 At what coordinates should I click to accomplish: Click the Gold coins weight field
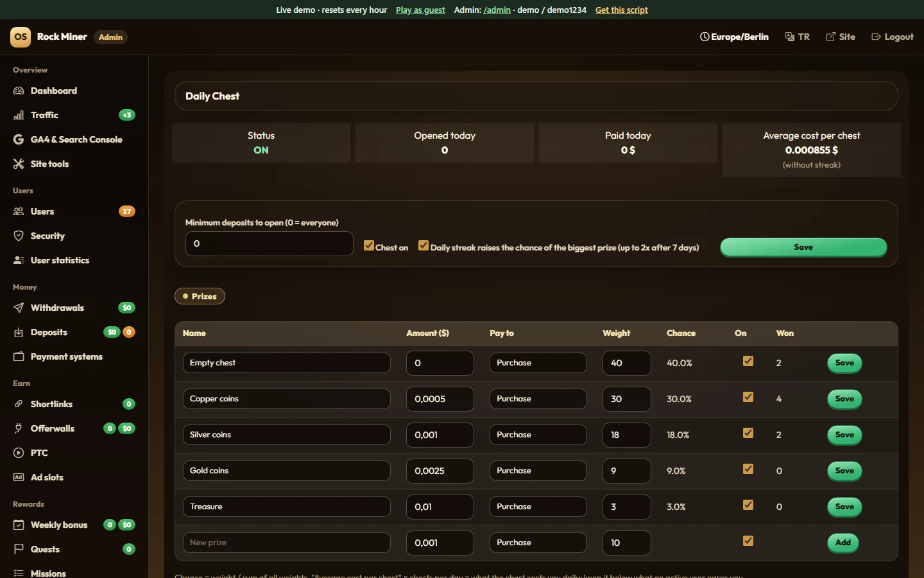627,471
